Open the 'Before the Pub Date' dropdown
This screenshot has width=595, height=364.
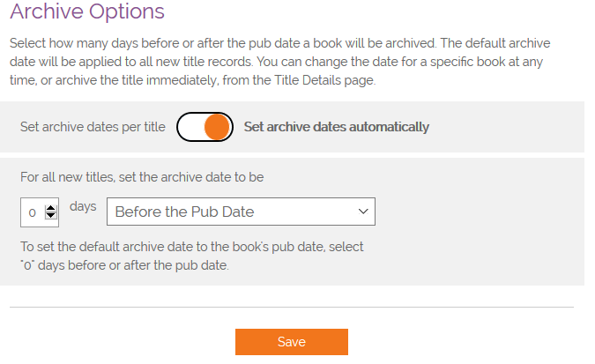[240, 212]
